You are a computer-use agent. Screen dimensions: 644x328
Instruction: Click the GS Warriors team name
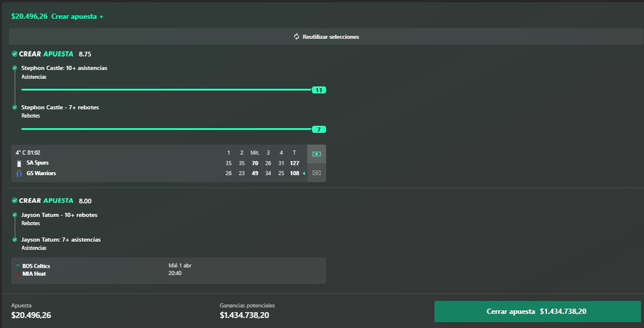41,173
